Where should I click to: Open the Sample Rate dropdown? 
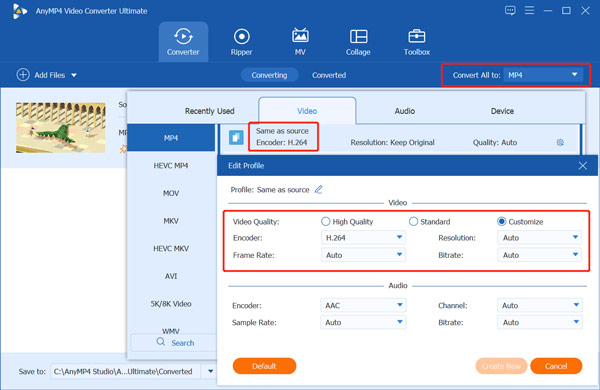coord(363,322)
